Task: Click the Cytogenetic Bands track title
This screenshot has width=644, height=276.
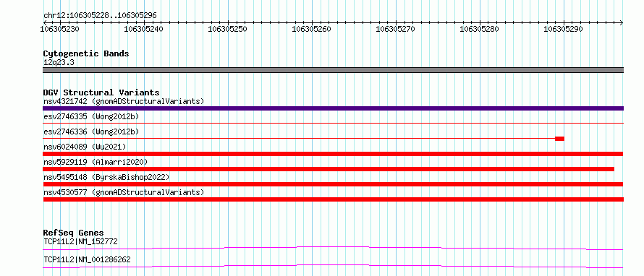Action: click(86, 53)
